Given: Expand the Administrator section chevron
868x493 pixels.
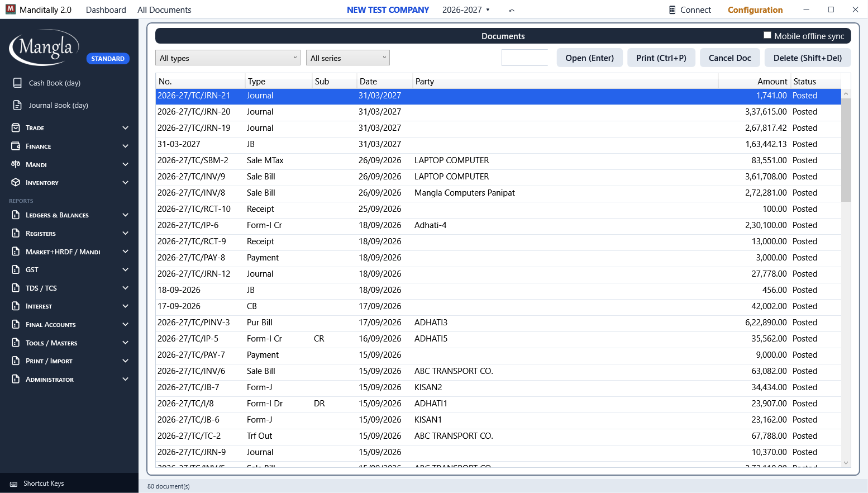Looking at the screenshot, I should click(126, 379).
